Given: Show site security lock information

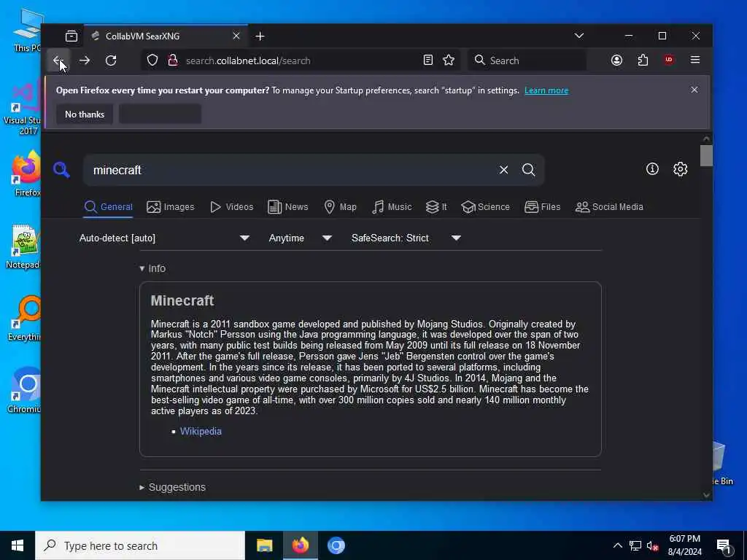Looking at the screenshot, I should tap(173, 61).
